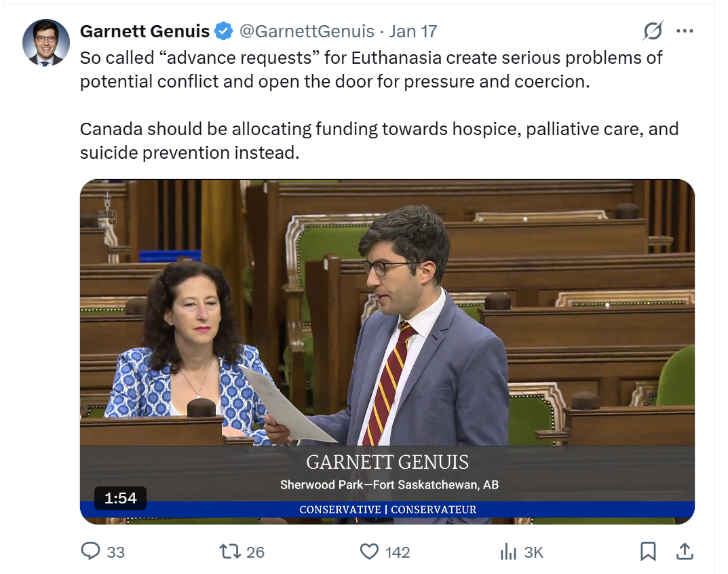Click the 3K views count
Screen dimensions: 728x574
[533, 552]
